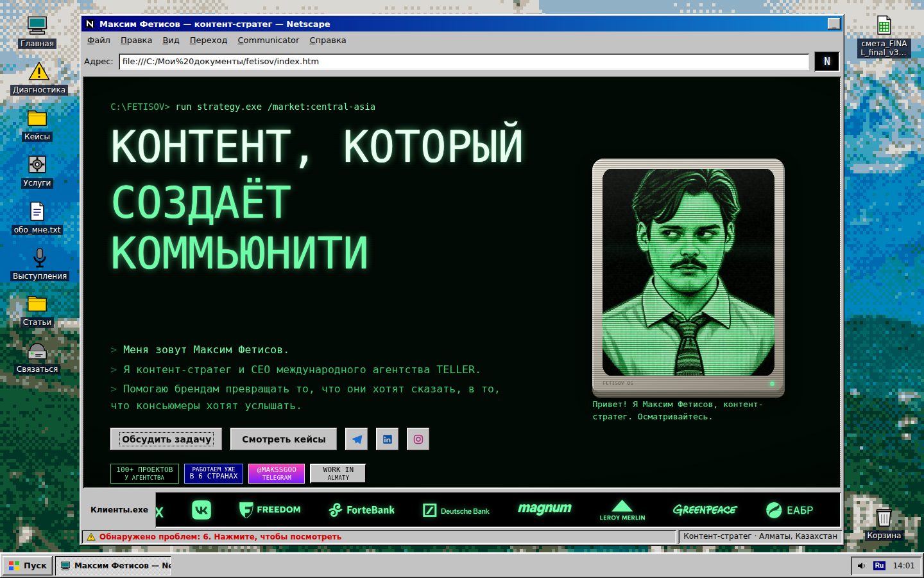Open the Telegram social icon button
Image resolution: width=924 pixels, height=578 pixels.
(x=357, y=439)
